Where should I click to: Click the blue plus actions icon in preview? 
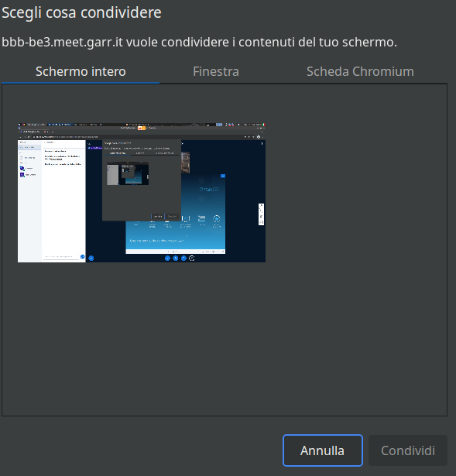point(91,258)
